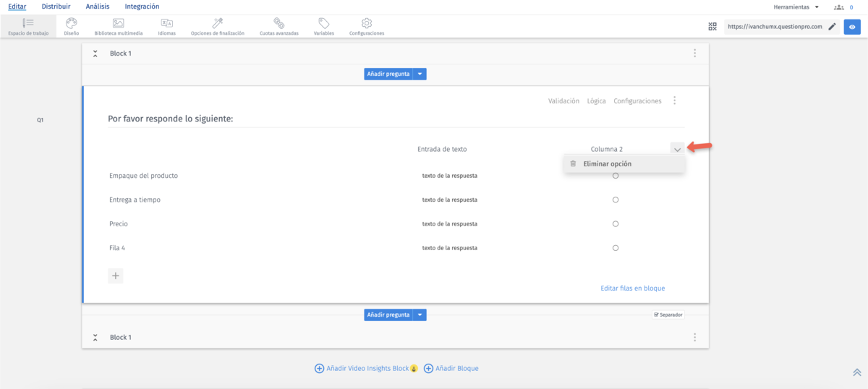Open Opciones de finalización wand icon

coord(217,24)
